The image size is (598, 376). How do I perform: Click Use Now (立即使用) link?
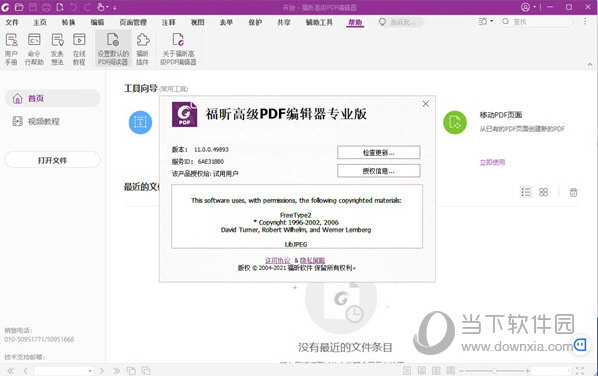(492, 162)
